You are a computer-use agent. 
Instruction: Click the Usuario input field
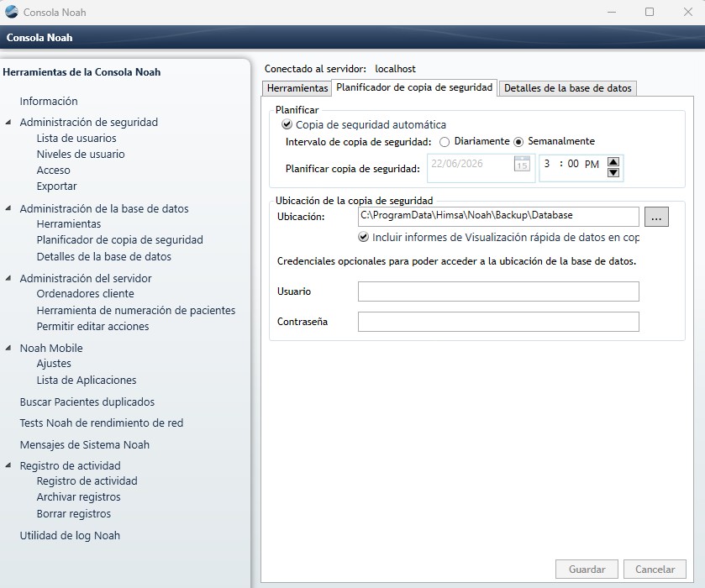[498, 291]
